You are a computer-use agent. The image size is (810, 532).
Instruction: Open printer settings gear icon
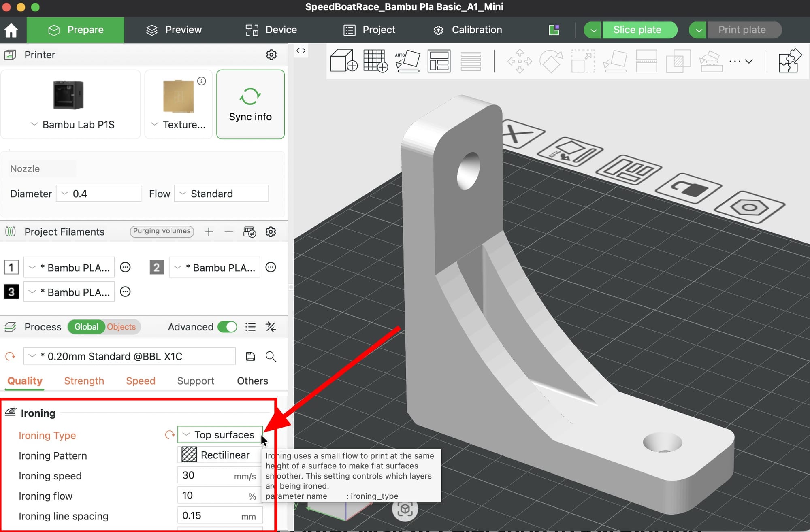(271, 55)
